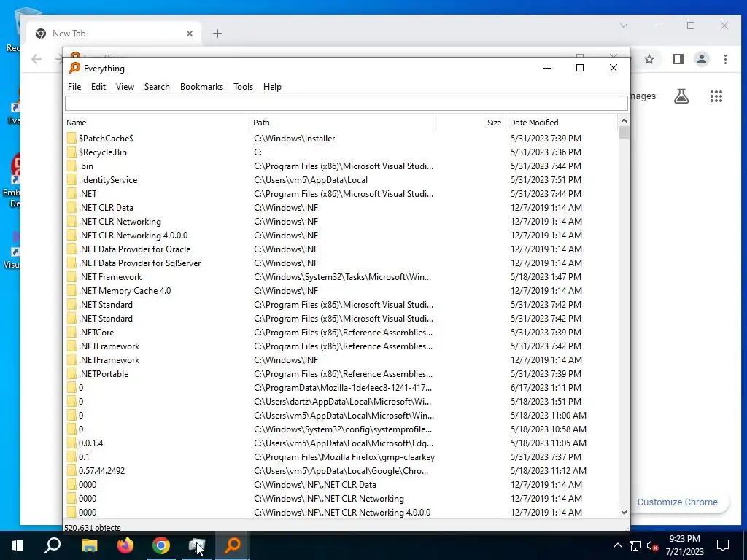Open the Search menu
Screen dimensions: 747x560
pyautogui.click(x=157, y=87)
